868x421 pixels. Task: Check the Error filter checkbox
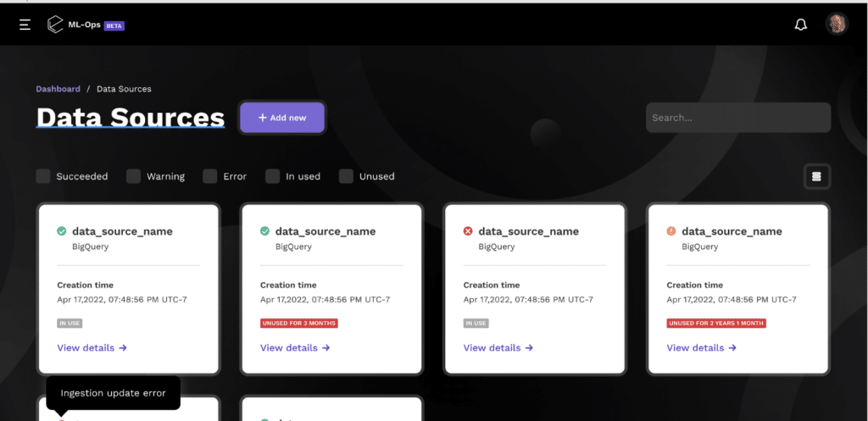210,176
